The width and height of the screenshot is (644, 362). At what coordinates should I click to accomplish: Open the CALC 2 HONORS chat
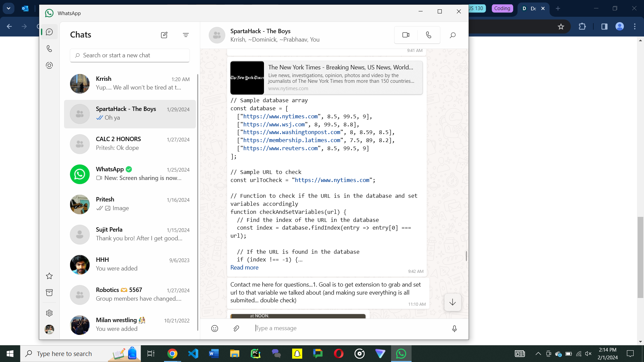[130, 144]
